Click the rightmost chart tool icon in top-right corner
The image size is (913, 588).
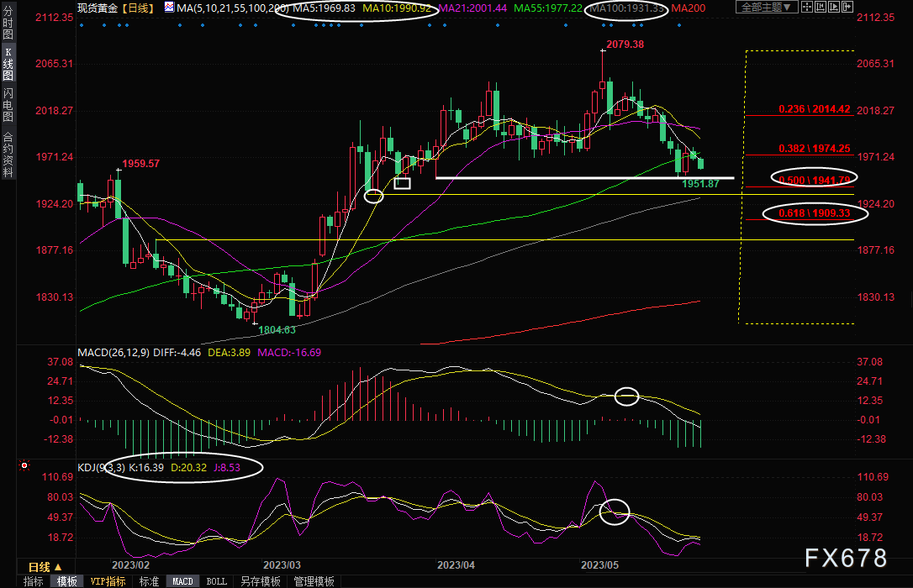point(846,8)
